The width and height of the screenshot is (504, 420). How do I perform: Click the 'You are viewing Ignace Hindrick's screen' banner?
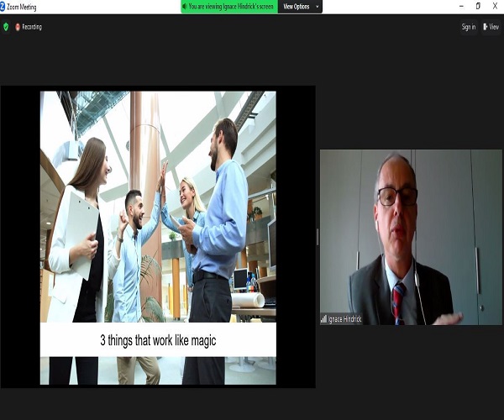click(x=229, y=7)
